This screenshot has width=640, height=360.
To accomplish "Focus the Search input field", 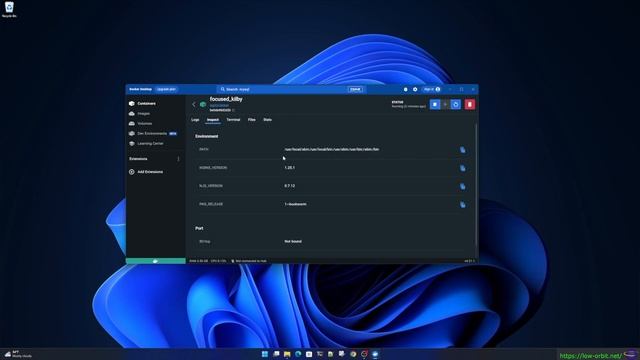I will point(291,89).
